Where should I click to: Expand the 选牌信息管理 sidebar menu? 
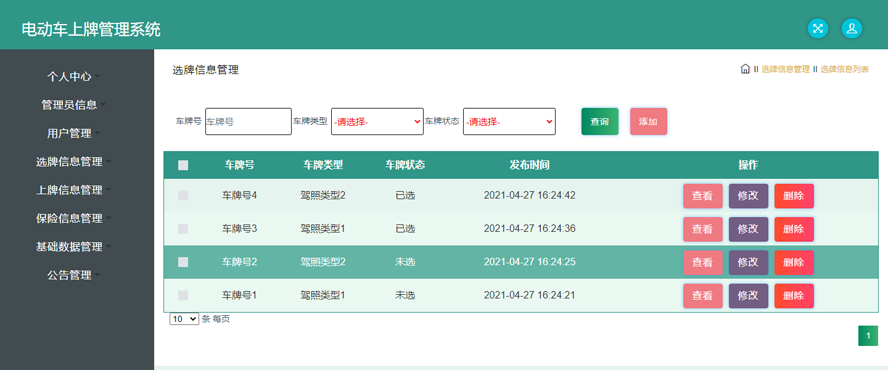coord(74,162)
